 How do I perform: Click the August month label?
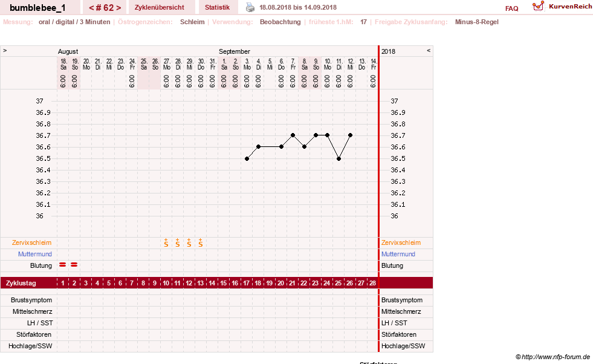68,51
